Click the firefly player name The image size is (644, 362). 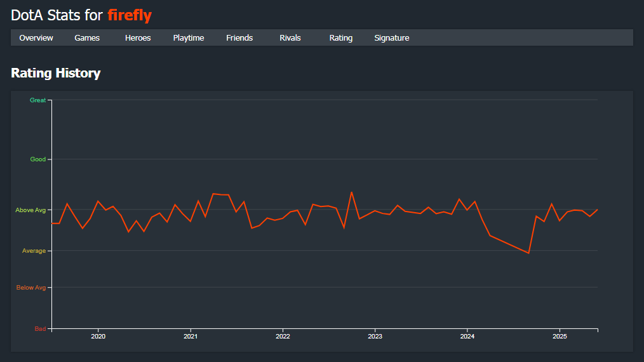point(130,15)
